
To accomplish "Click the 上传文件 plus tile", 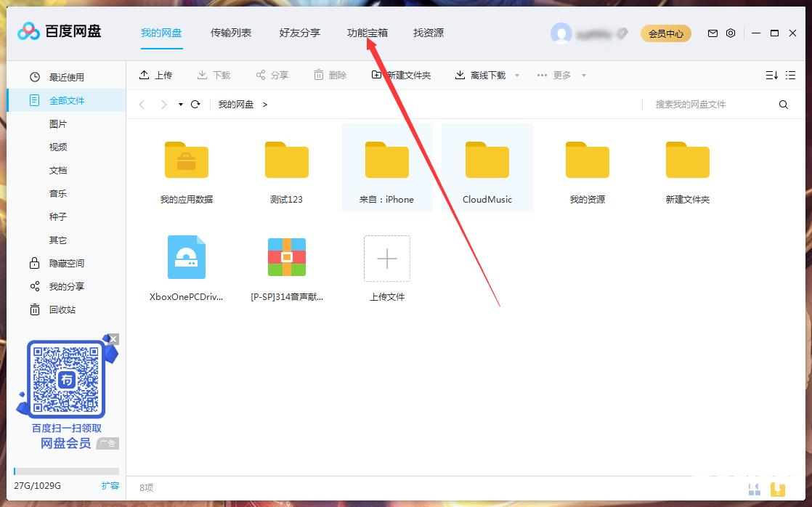I will pos(387,259).
